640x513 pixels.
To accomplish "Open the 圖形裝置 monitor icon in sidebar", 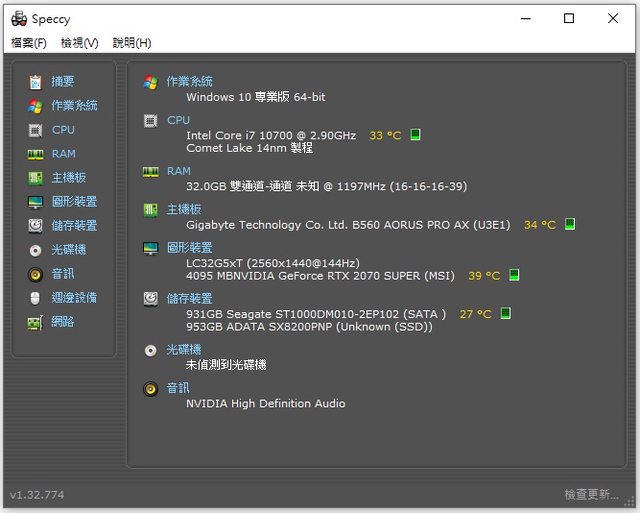I will (35, 202).
